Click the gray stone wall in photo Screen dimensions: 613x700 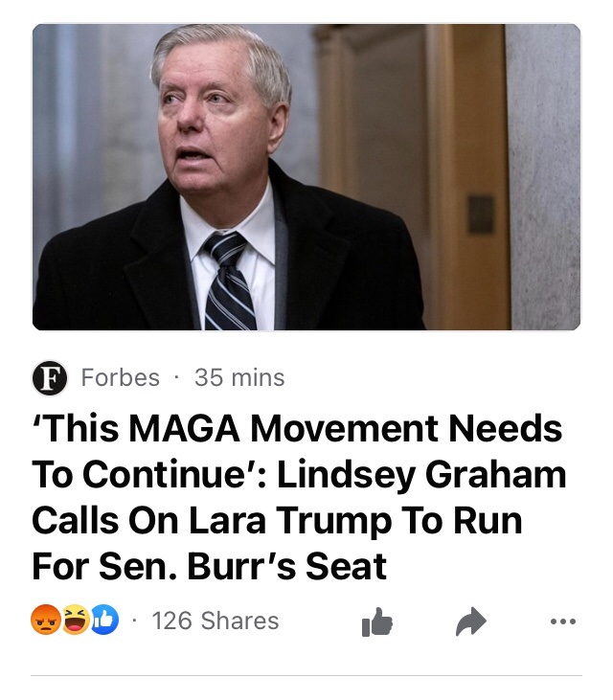pyautogui.click(x=545, y=177)
